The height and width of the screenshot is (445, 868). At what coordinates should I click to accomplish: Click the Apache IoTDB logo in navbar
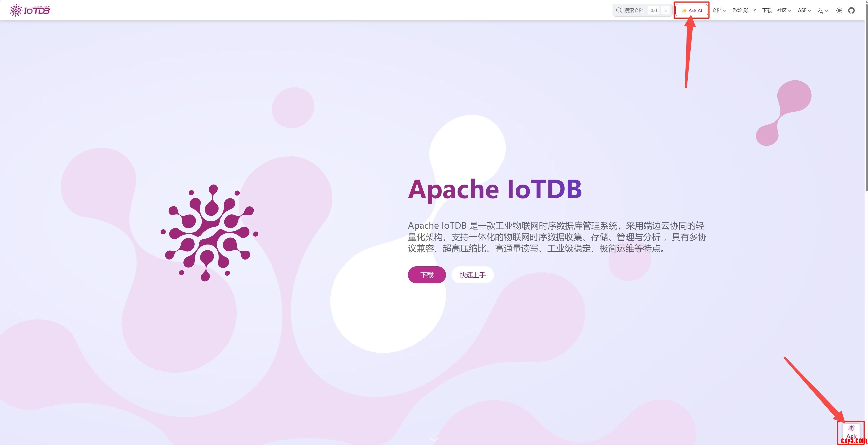coord(30,10)
